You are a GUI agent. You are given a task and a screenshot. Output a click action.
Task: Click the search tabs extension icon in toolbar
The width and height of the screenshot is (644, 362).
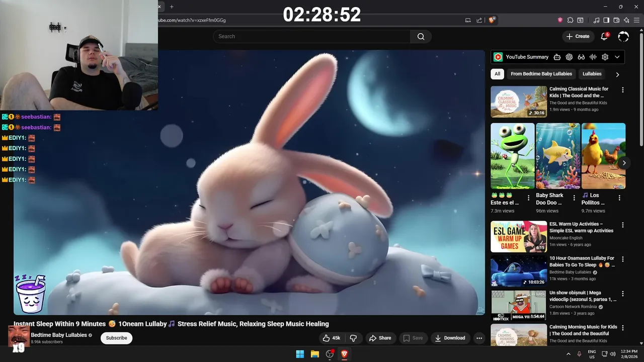click(x=580, y=20)
